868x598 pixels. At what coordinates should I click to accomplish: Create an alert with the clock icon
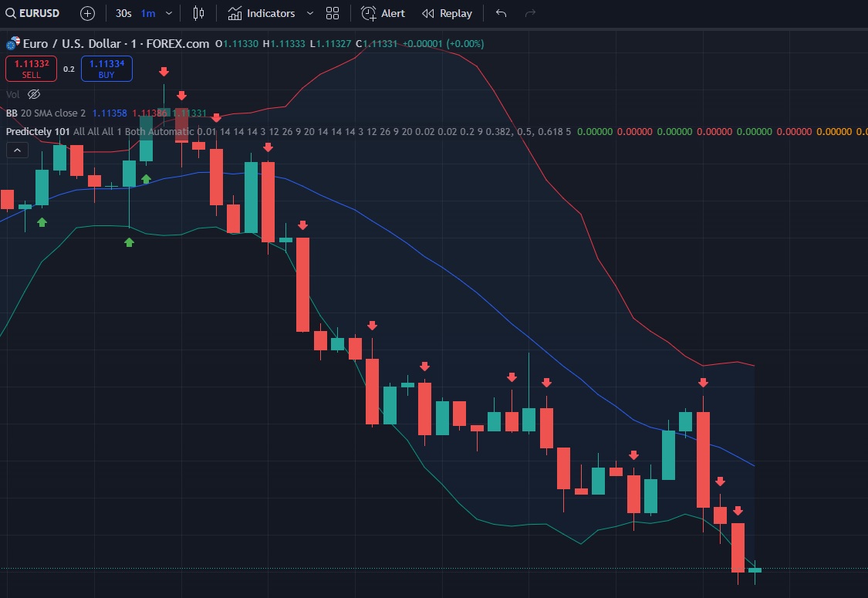[383, 13]
